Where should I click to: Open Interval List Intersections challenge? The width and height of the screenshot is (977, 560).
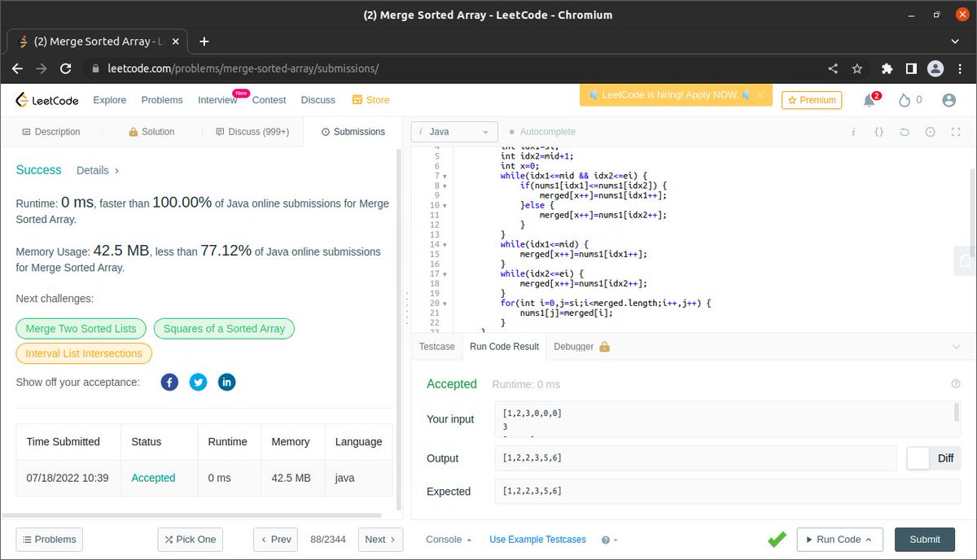click(x=84, y=353)
